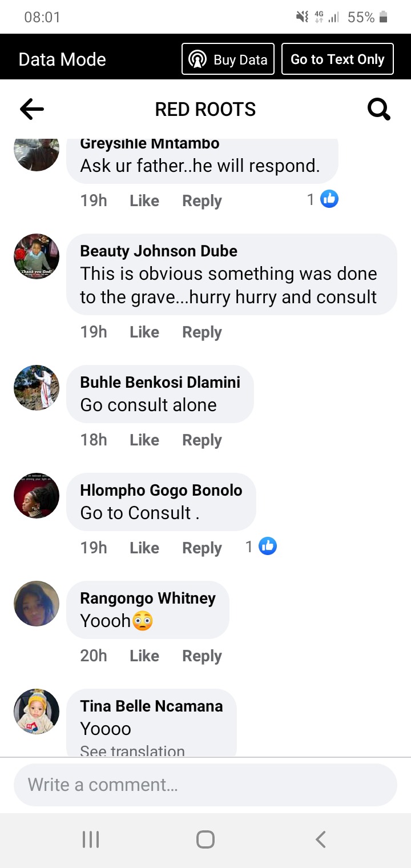Image resolution: width=411 pixels, height=868 pixels.
Task: Open Rangongo Whitney's profile picture
Action: (37, 604)
